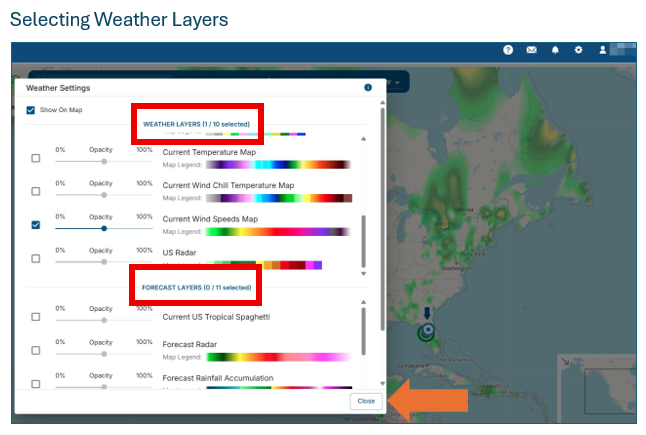
Task: Click the weather layers list scrollbar thumb
Action: (363, 241)
